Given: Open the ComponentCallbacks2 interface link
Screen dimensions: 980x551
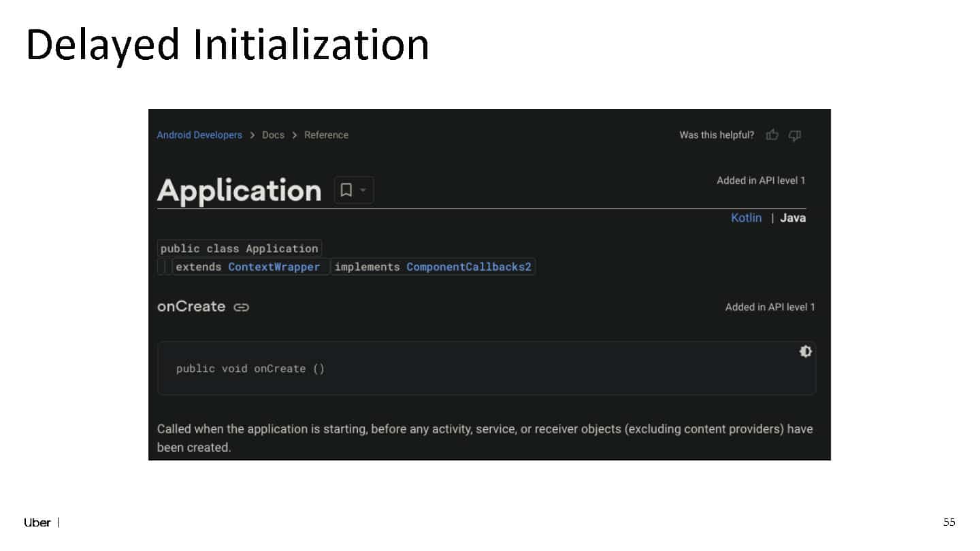Looking at the screenshot, I should click(468, 267).
